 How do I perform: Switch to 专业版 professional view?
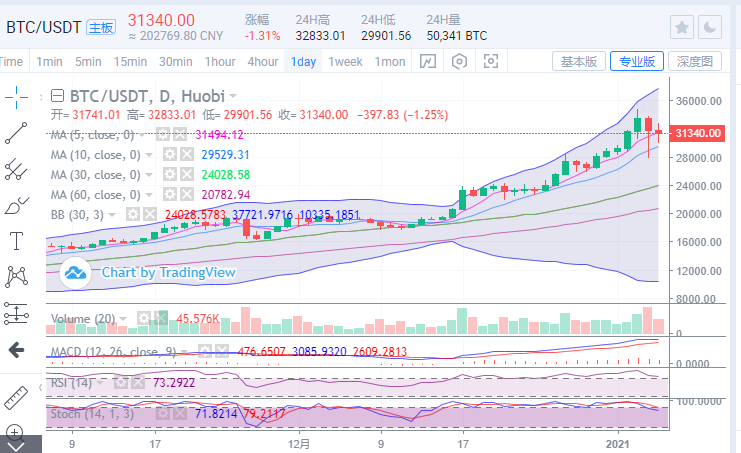(x=637, y=61)
